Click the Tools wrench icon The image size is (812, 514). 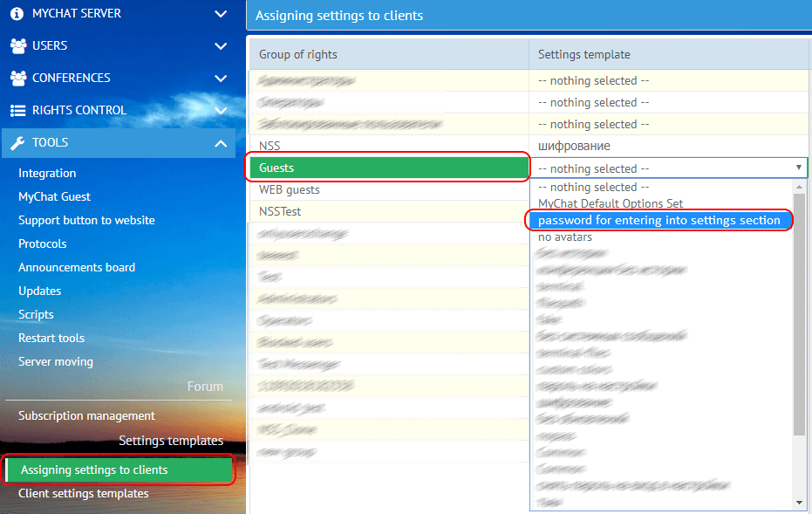coord(16,141)
